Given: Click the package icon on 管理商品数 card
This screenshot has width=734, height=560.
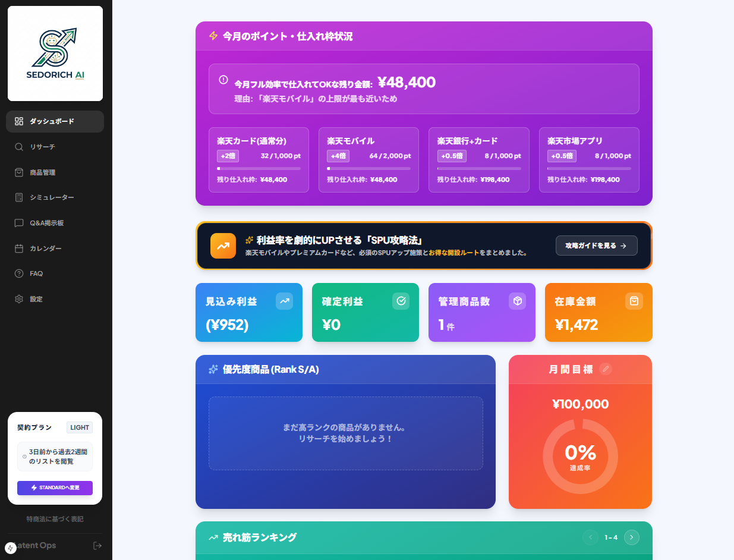Looking at the screenshot, I should click(x=517, y=301).
